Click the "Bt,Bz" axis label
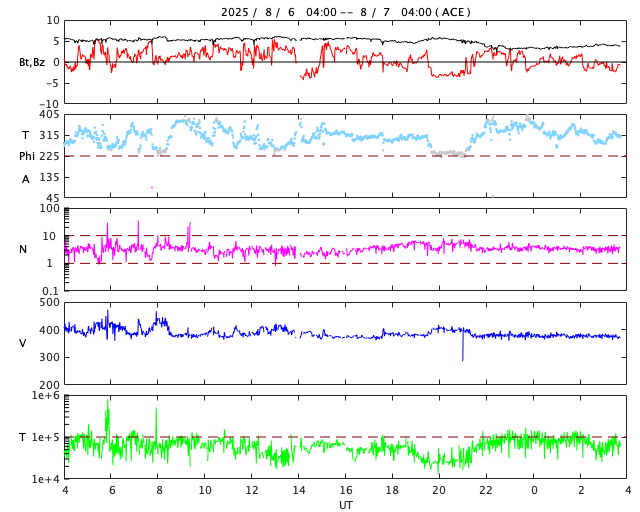The height and width of the screenshot is (512, 640). pyautogui.click(x=32, y=62)
